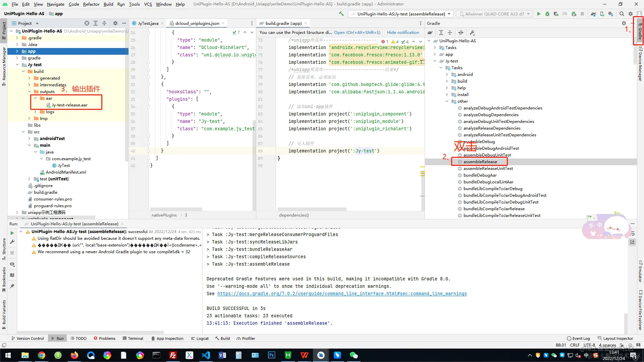Collapse the Jy-test Tasks node in Gradle
This screenshot has height=362, width=644.
pos(441,68)
